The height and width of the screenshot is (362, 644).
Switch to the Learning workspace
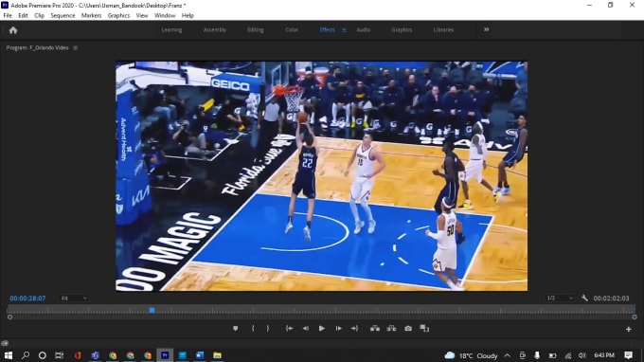[171, 30]
